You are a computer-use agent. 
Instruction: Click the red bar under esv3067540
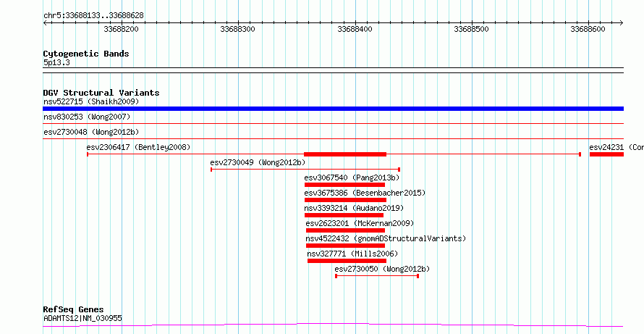pos(344,185)
